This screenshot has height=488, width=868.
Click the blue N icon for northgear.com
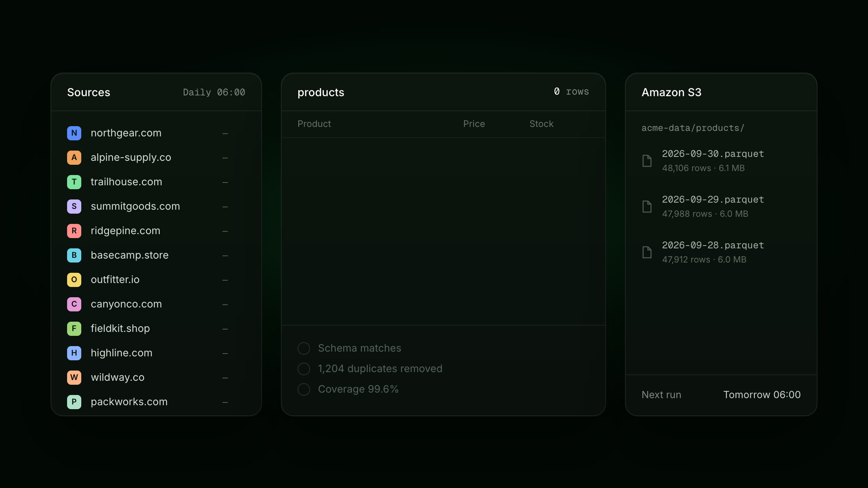coord(74,133)
